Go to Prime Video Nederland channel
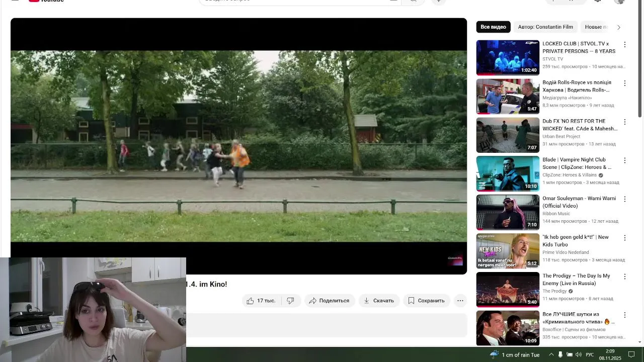This screenshot has height=362, width=644. tap(566, 252)
